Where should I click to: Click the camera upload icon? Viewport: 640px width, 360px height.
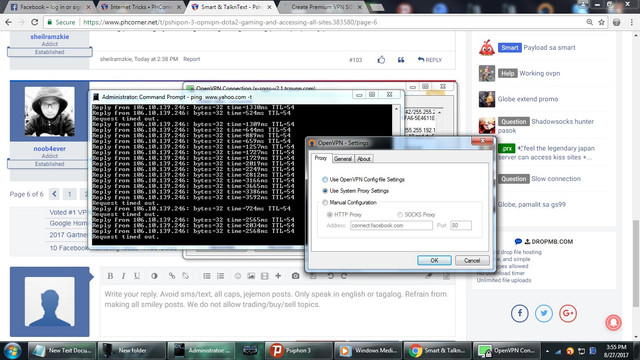[296, 276]
